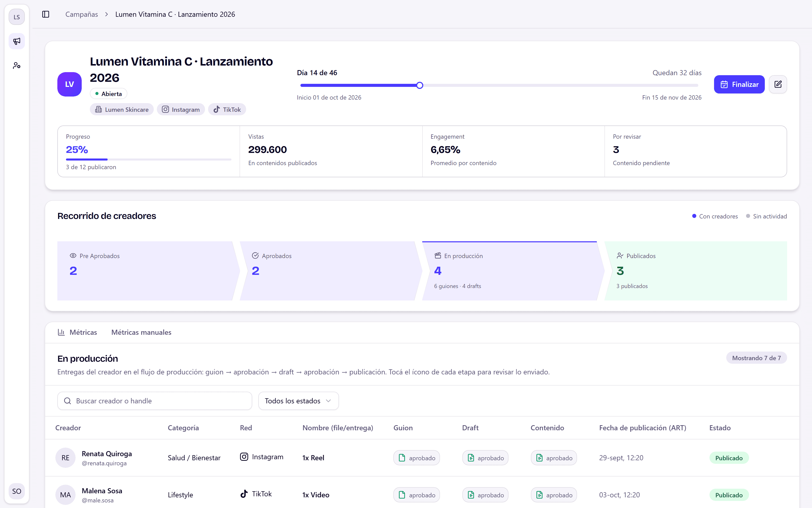The width and height of the screenshot is (812, 508).
Task: Switch to the Métricas manuales tab
Action: pyautogui.click(x=141, y=332)
